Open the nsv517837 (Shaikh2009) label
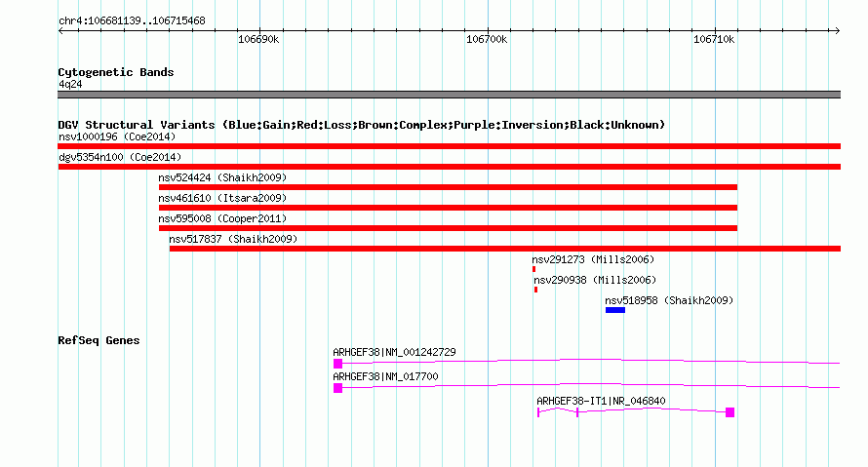Image resolution: width=868 pixels, height=467 pixels. (x=233, y=239)
